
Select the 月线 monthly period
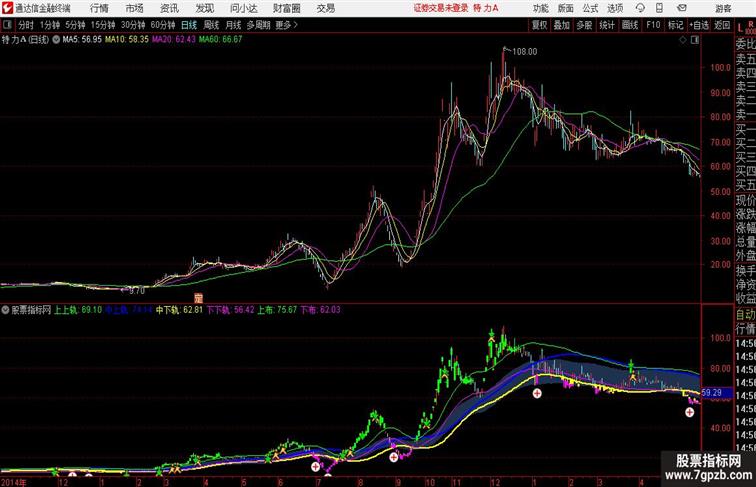(233, 25)
